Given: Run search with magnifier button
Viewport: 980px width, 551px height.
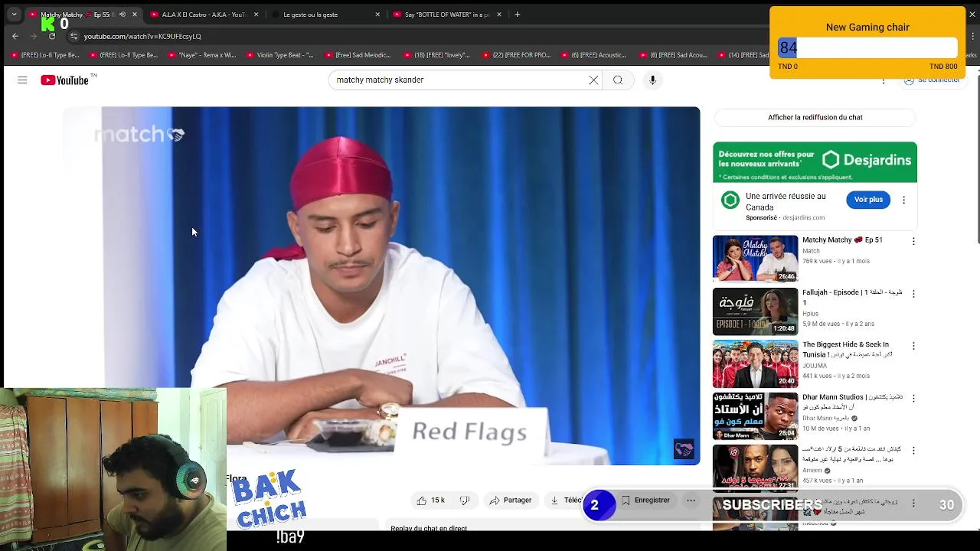Looking at the screenshot, I should point(618,80).
